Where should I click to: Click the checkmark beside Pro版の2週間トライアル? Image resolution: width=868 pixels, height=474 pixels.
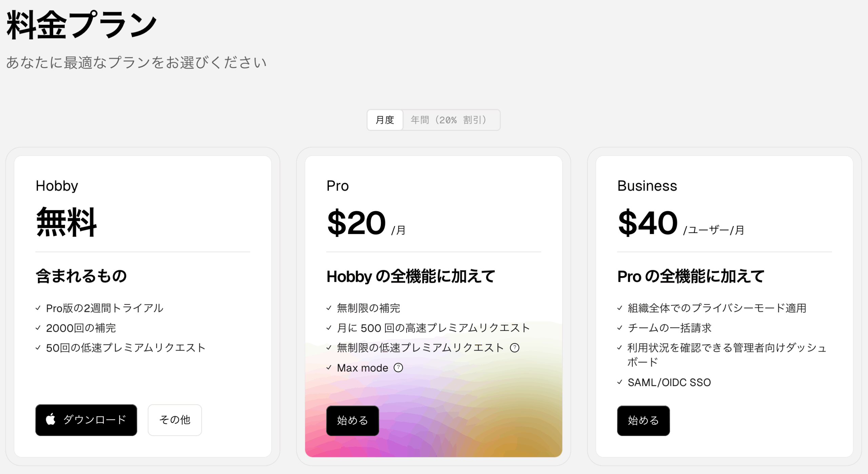38,308
